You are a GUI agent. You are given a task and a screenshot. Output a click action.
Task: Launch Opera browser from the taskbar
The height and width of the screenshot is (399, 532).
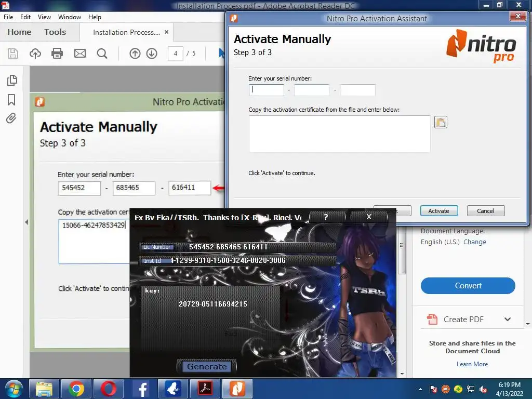108,389
